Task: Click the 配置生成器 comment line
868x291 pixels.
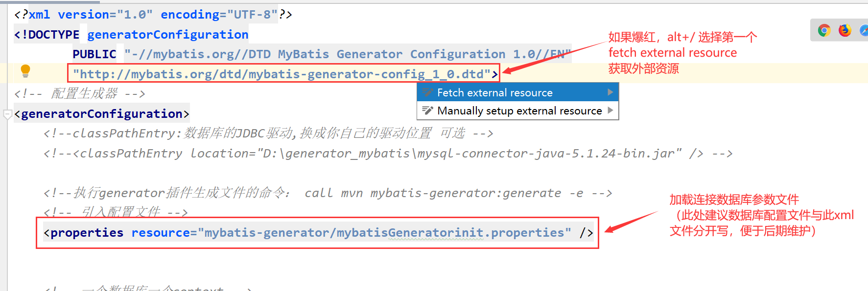Action: (80, 93)
